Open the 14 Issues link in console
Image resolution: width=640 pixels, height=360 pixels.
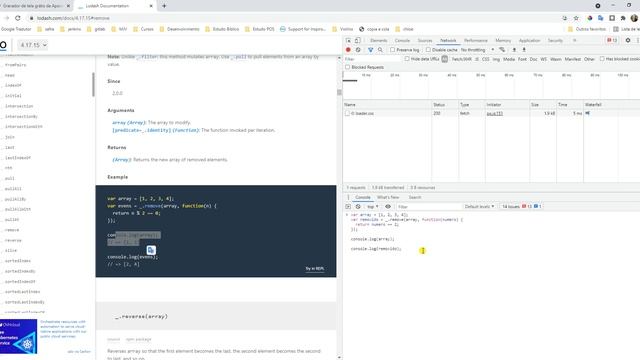(521, 207)
